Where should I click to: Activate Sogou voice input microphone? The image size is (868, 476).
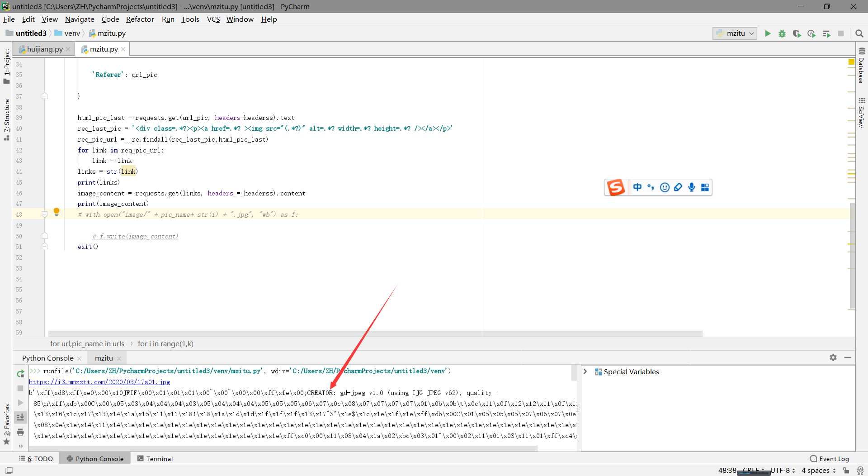692,187
